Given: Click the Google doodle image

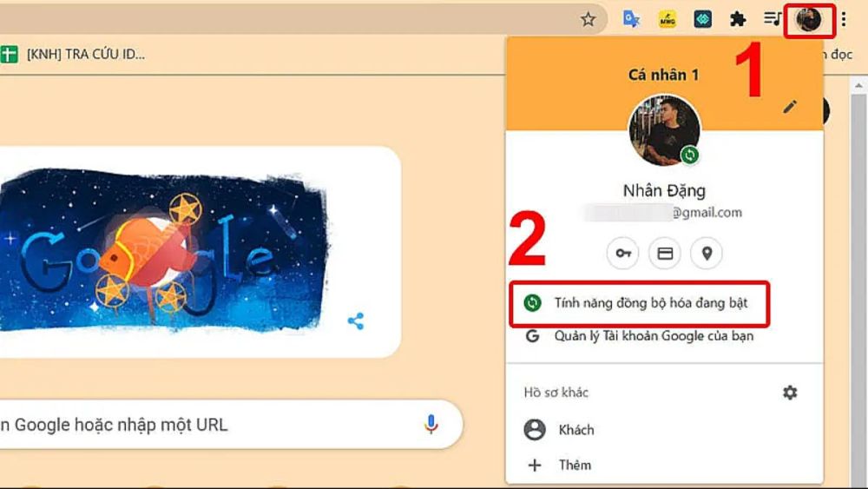Looking at the screenshot, I should 164,252.
